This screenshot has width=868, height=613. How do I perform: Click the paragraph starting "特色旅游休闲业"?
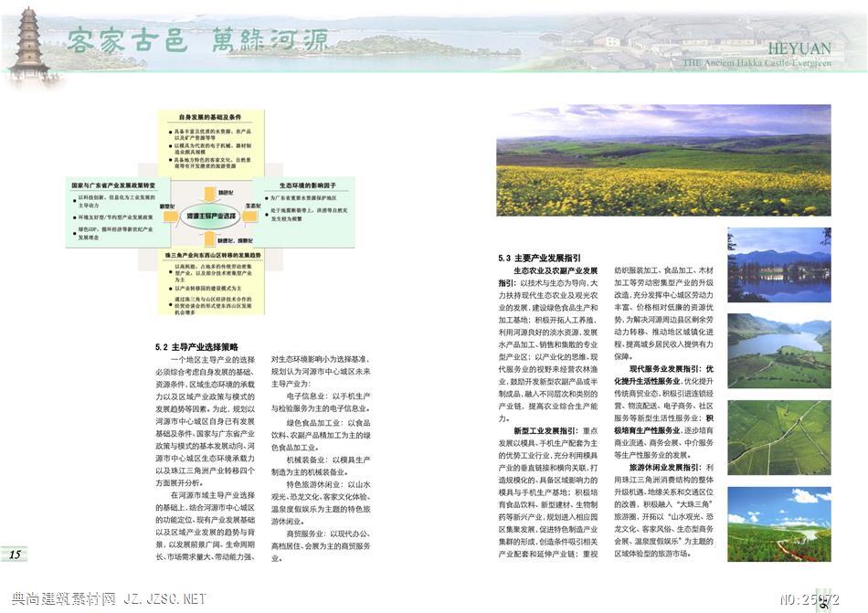pos(321,502)
